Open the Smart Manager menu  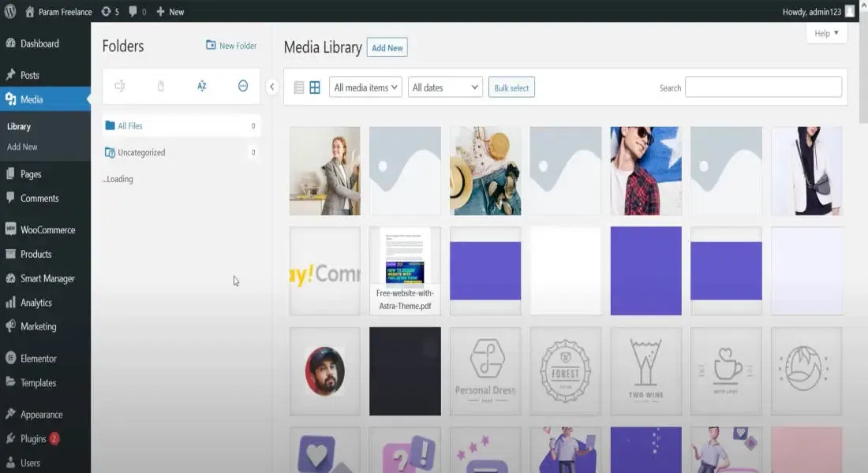click(46, 279)
